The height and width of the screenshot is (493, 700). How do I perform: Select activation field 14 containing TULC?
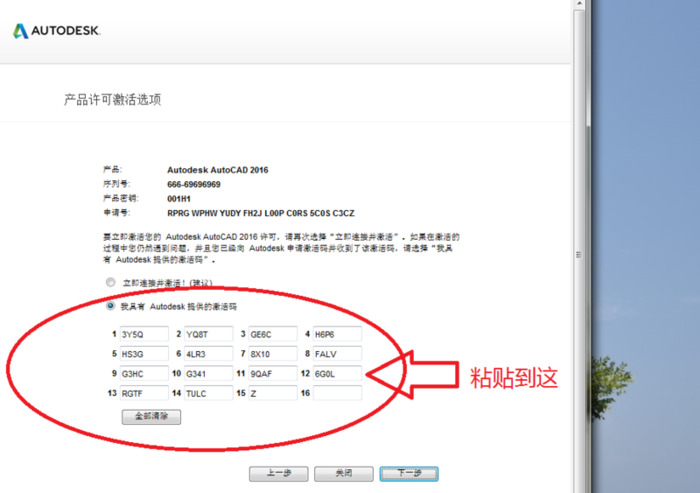point(208,394)
